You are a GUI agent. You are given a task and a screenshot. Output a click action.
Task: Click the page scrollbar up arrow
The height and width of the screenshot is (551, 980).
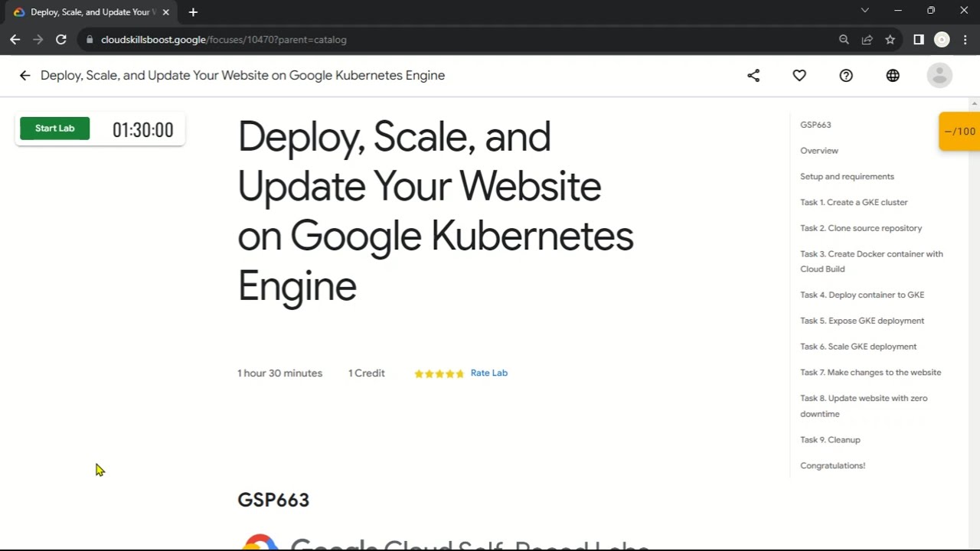(x=975, y=103)
